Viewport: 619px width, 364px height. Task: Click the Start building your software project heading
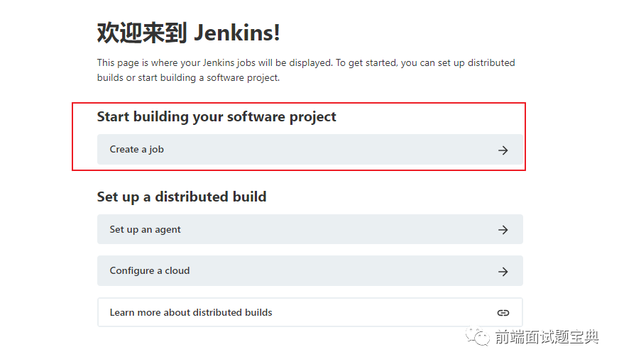(x=217, y=117)
